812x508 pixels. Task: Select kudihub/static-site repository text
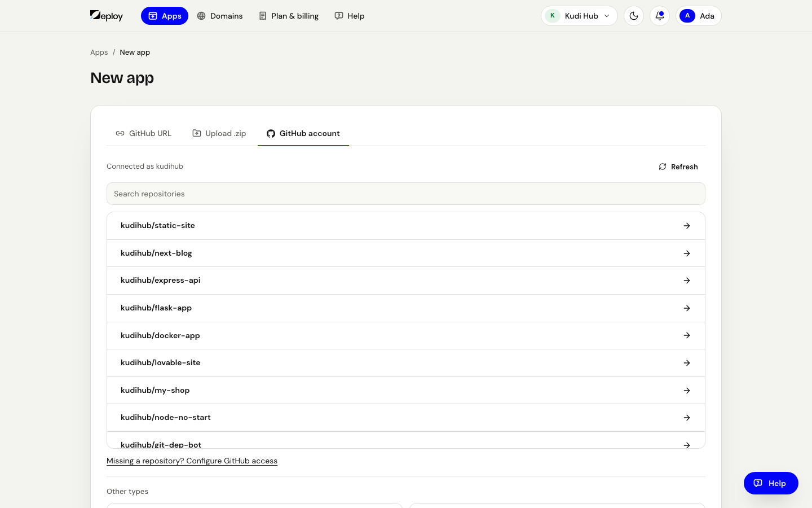[x=158, y=226]
